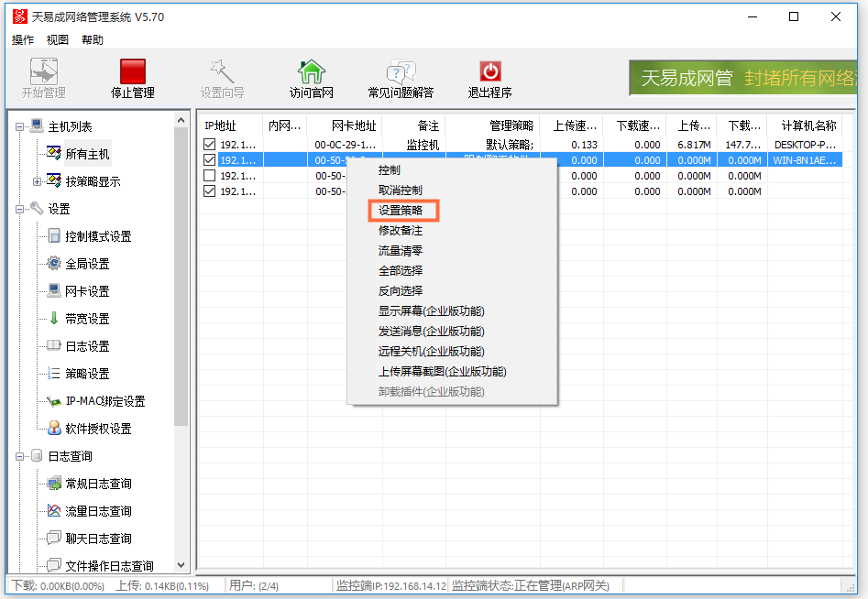Click the 监控端IP:192.168.14.12 status entry
The image size is (868, 599).
coord(390,585)
